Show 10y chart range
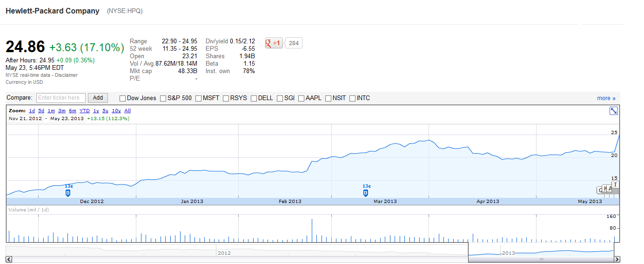This screenshot has height=264, width=644. click(x=116, y=111)
